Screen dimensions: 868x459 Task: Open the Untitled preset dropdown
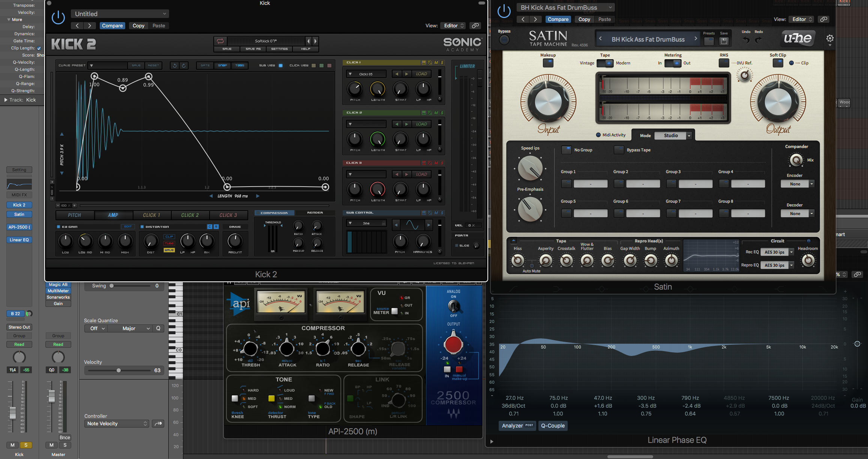[x=120, y=14]
